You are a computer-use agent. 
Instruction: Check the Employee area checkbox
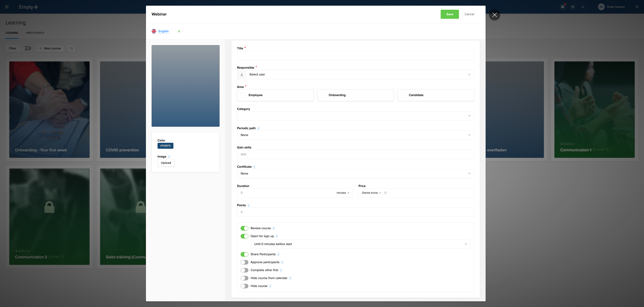pyautogui.click(x=243, y=95)
